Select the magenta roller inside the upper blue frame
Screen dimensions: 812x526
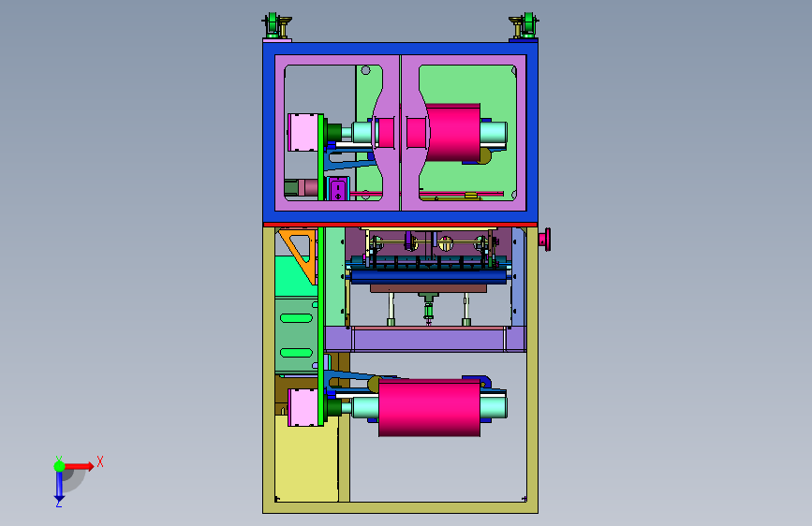click(x=453, y=132)
